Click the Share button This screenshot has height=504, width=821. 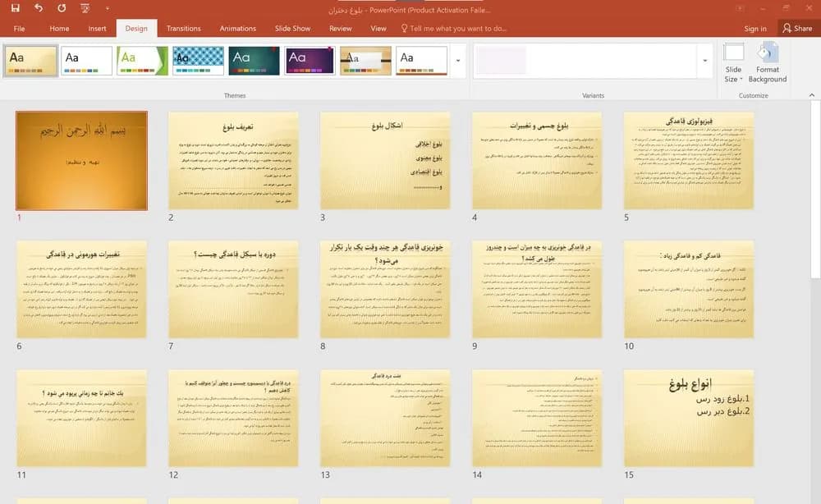pos(797,28)
